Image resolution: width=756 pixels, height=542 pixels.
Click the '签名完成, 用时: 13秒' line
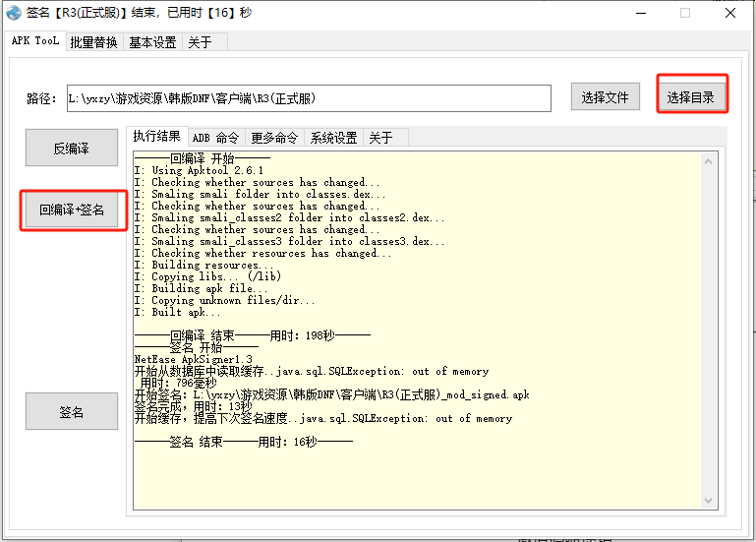194,406
